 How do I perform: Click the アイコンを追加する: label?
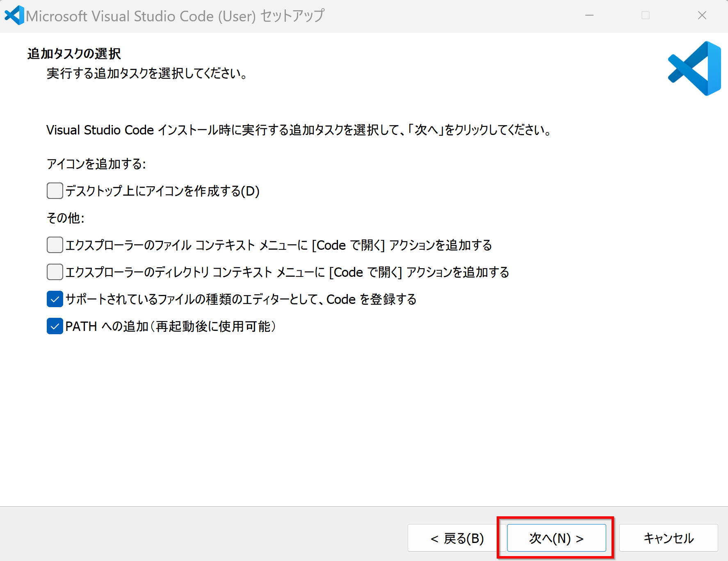(x=96, y=164)
